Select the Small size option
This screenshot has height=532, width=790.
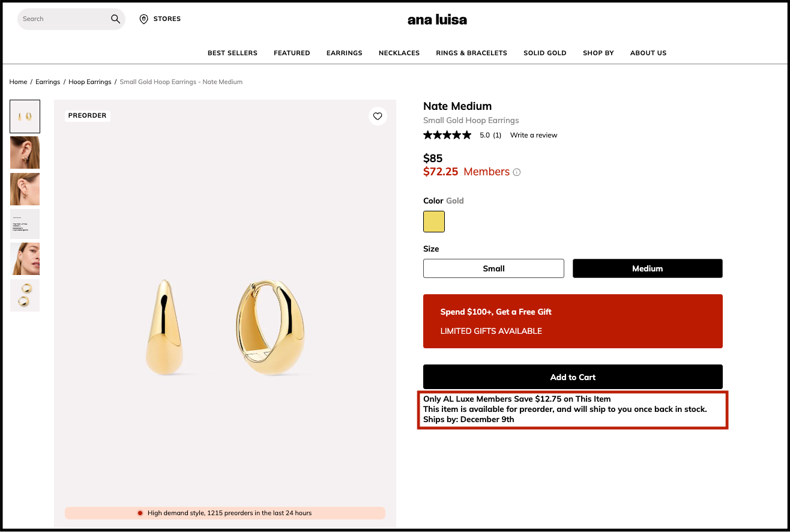tap(493, 268)
